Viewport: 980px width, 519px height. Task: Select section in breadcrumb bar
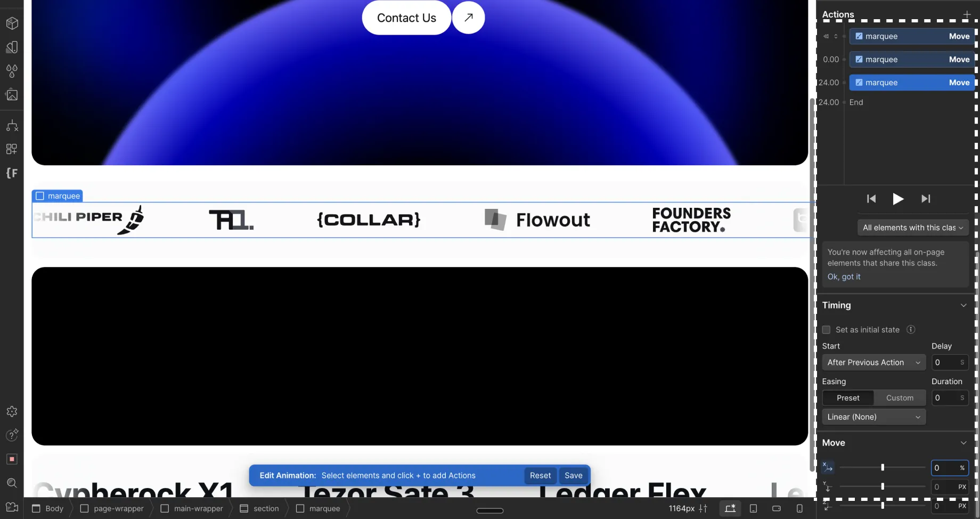click(x=259, y=508)
